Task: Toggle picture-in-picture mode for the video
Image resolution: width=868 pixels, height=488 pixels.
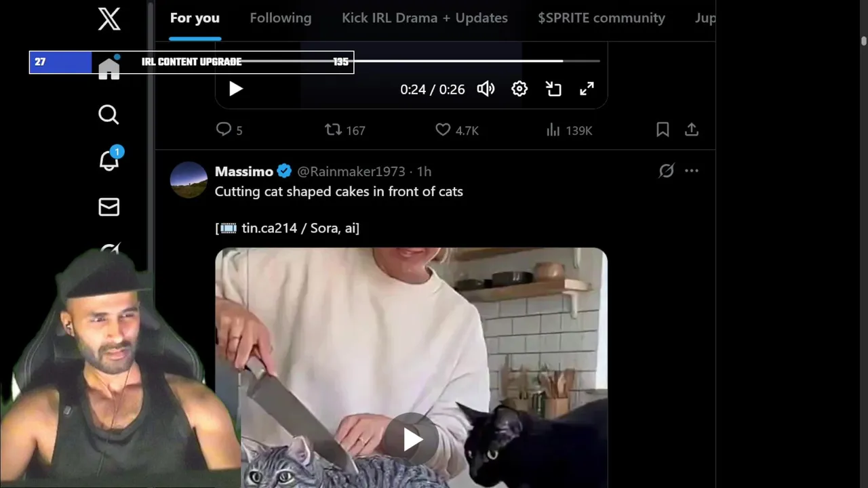Action: coord(553,89)
